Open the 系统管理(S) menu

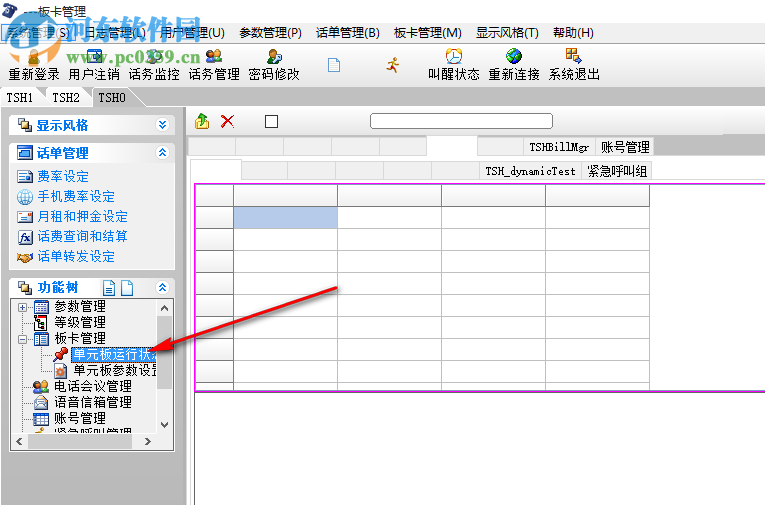point(38,33)
